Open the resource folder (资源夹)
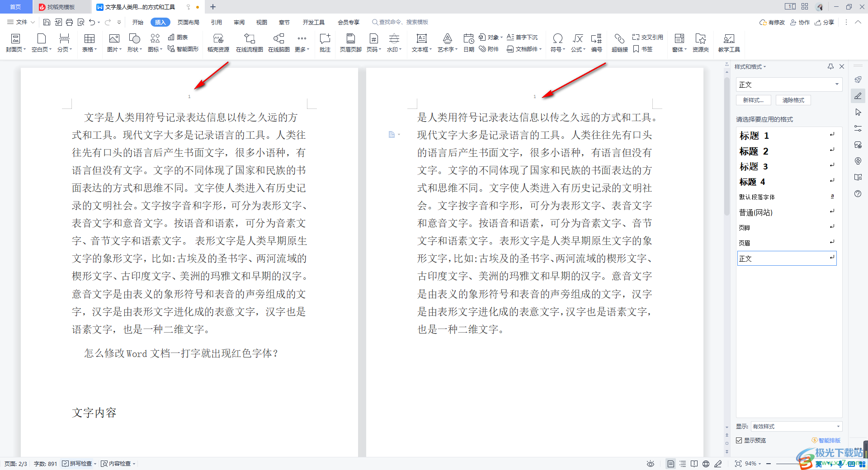Image resolution: width=868 pixels, height=470 pixels. click(701, 43)
